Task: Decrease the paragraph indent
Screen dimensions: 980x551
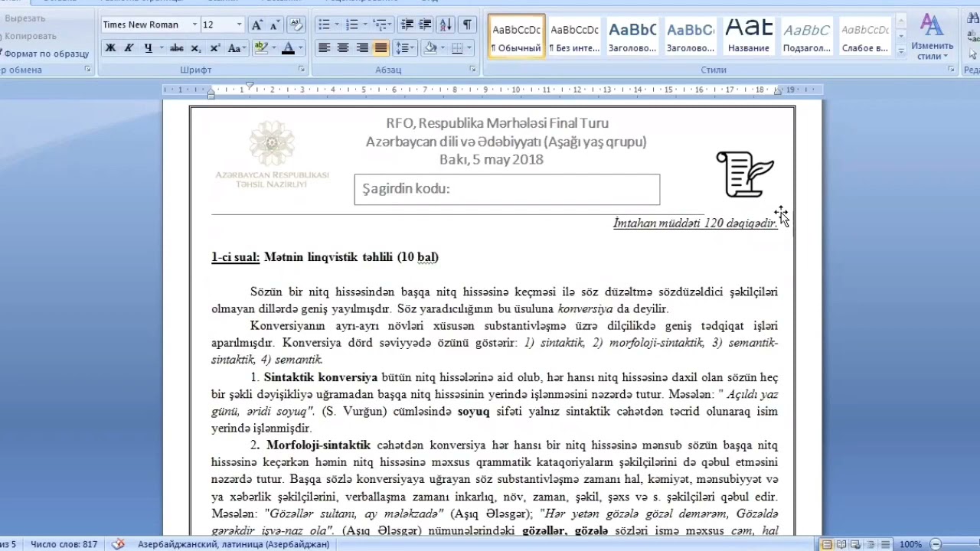Action: click(x=407, y=25)
